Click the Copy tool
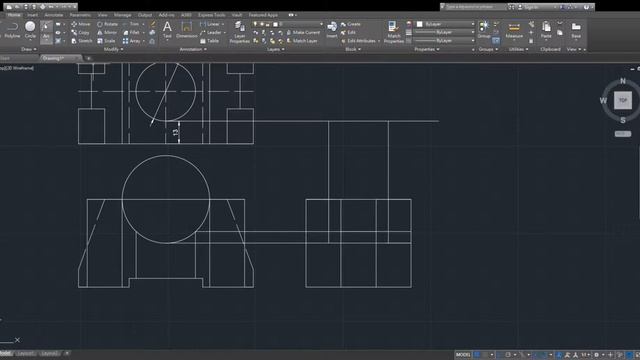 click(80, 33)
